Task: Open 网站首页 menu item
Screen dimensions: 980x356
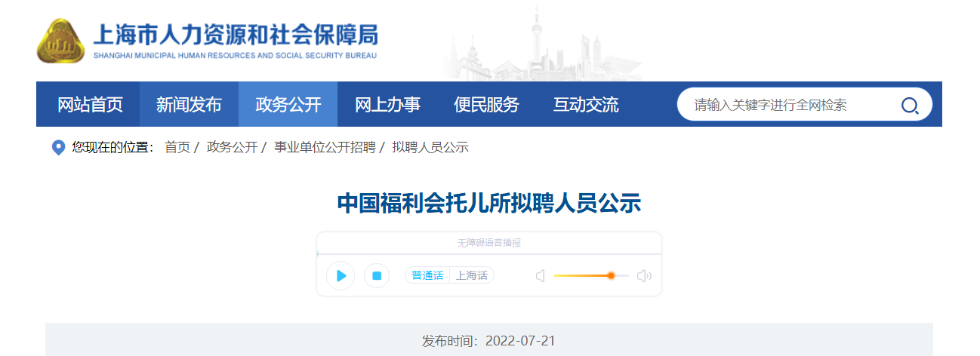Action: [x=90, y=105]
